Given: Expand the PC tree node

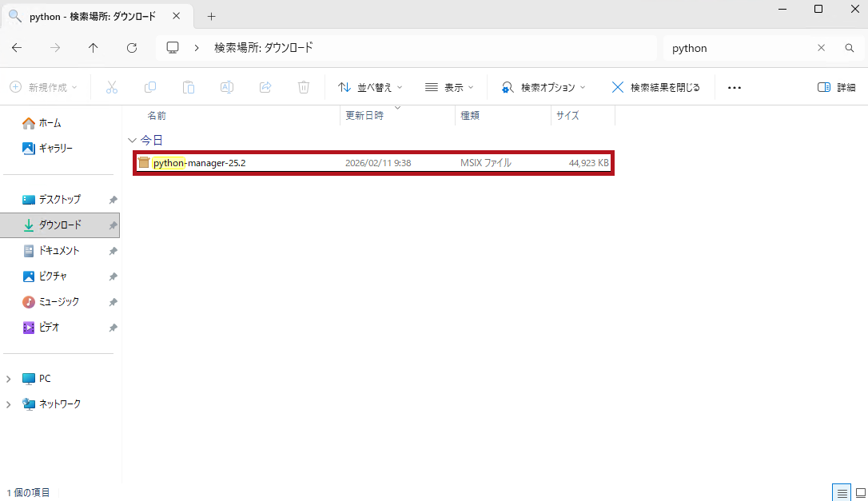Looking at the screenshot, I should [x=9, y=379].
